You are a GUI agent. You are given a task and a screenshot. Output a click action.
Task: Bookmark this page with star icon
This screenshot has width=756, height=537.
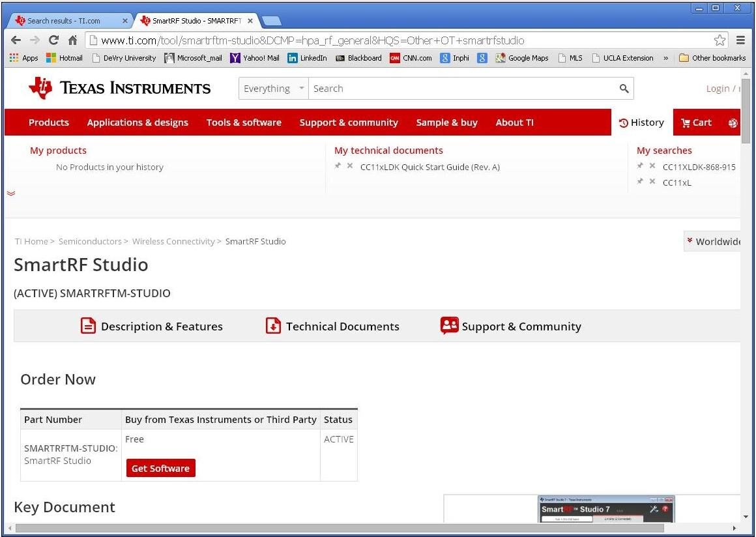click(720, 40)
